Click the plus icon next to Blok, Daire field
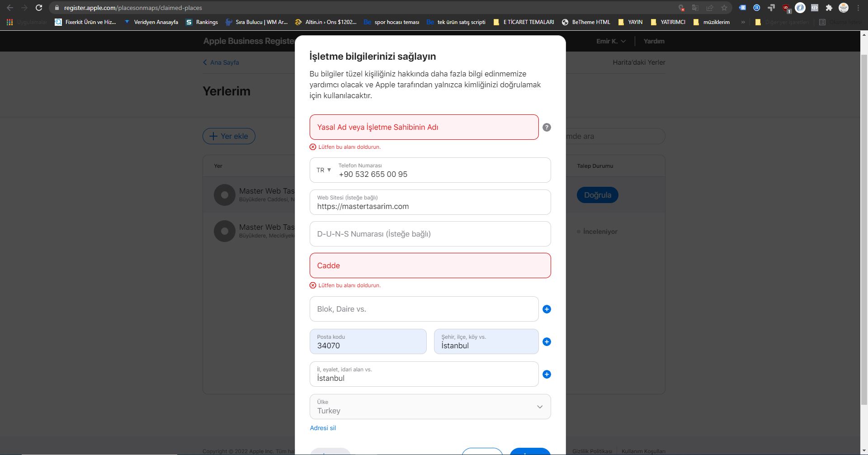868x455 pixels. click(x=547, y=309)
